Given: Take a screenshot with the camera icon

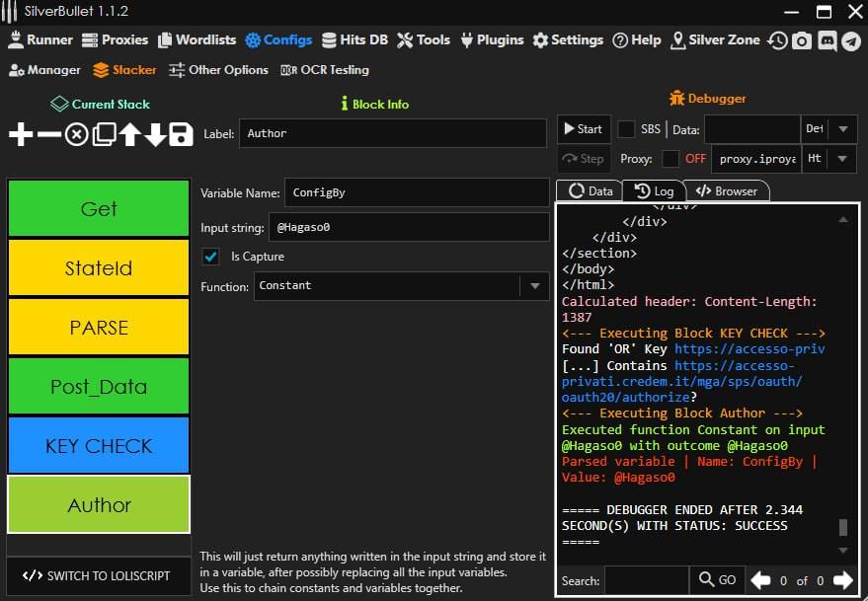Looking at the screenshot, I should coord(802,40).
